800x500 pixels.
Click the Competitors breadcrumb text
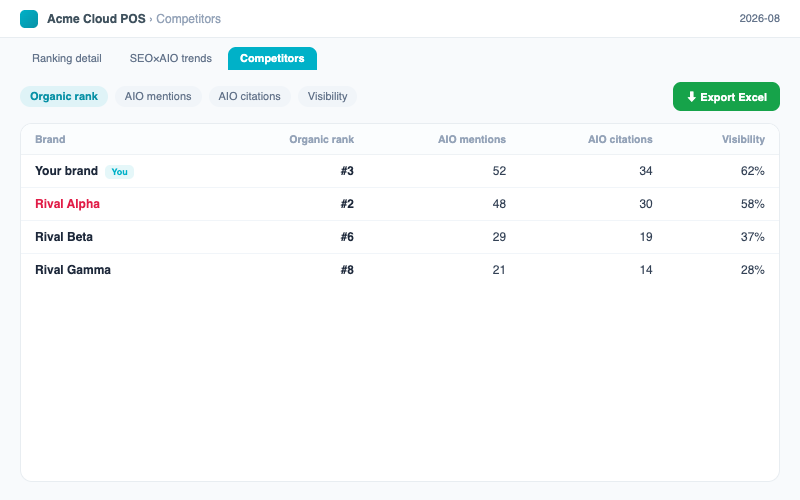point(188,19)
